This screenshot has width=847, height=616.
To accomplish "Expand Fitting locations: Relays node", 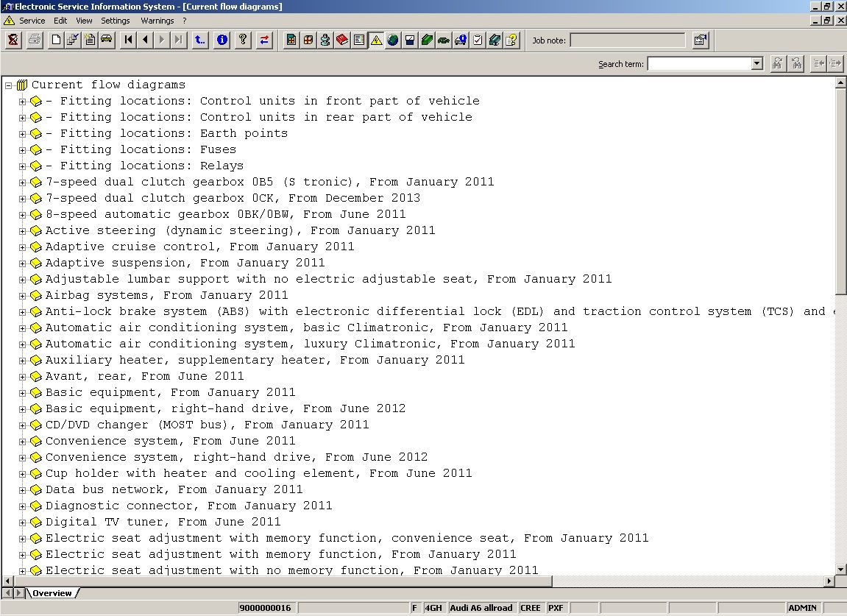I will pos(22,166).
